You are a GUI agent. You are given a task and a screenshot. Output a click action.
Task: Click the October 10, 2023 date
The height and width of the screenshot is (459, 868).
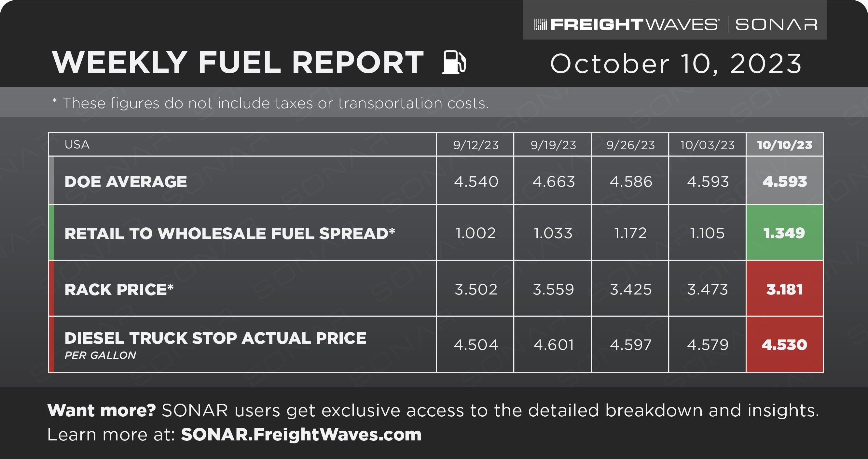tap(676, 64)
